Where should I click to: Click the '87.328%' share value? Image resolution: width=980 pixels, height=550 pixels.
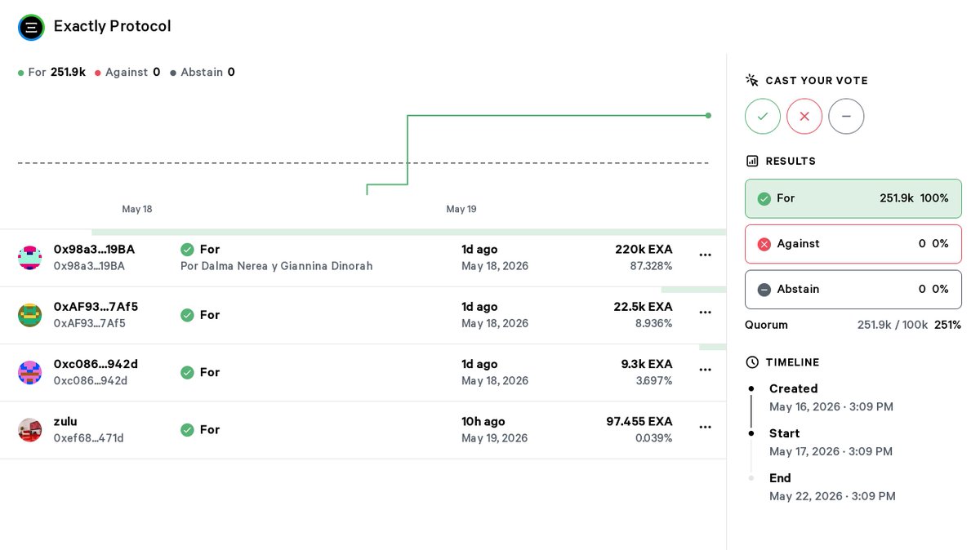[651, 266]
